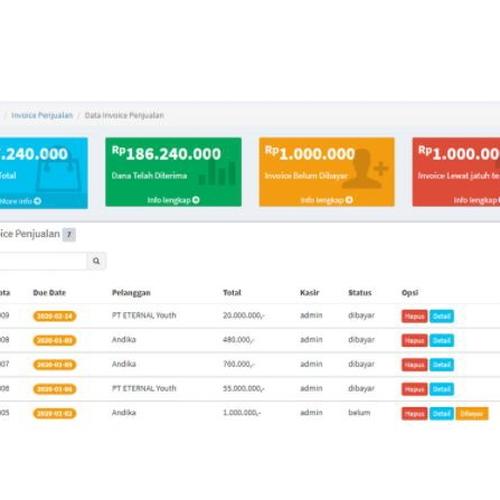500x500 pixels.
Task: Open Detail for the unpaid 1.000.000 invoice
Action: pos(442,414)
